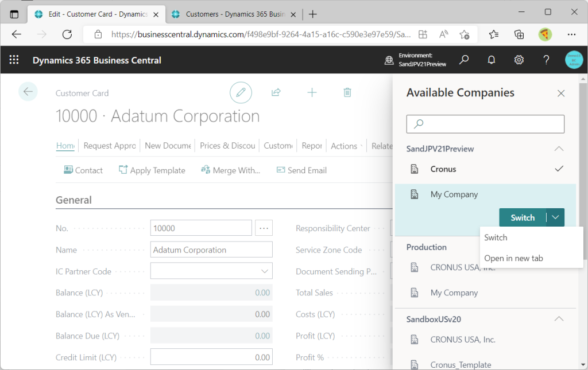
Task: Select the Home tab
Action: point(65,146)
